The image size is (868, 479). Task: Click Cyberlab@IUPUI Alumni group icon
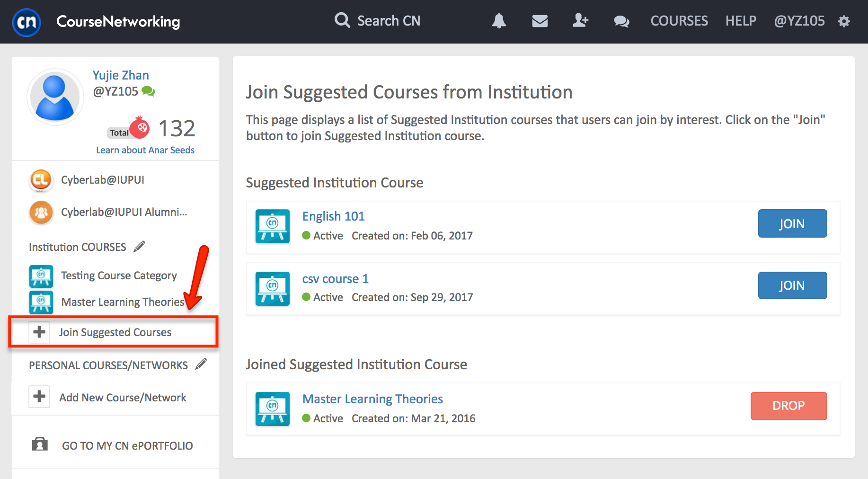(x=41, y=213)
